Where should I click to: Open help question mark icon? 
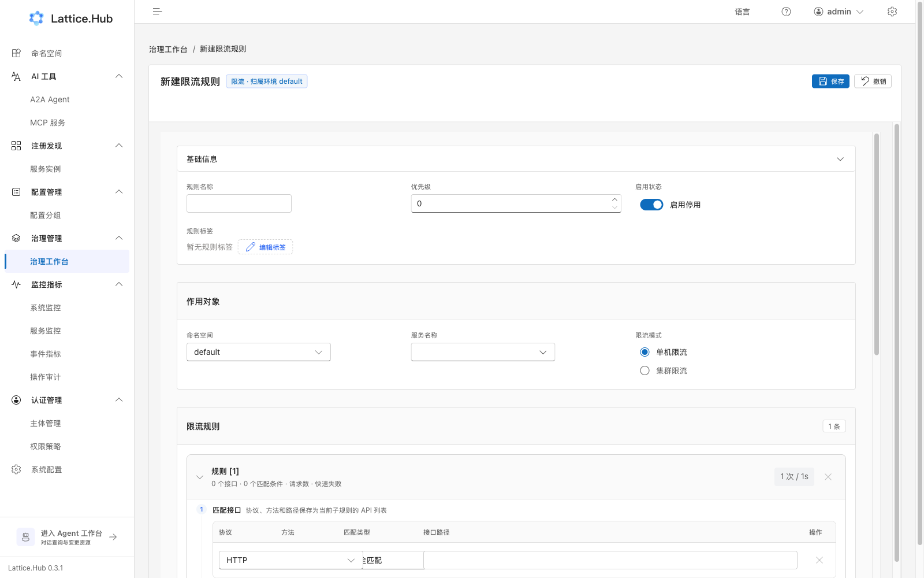point(786,12)
